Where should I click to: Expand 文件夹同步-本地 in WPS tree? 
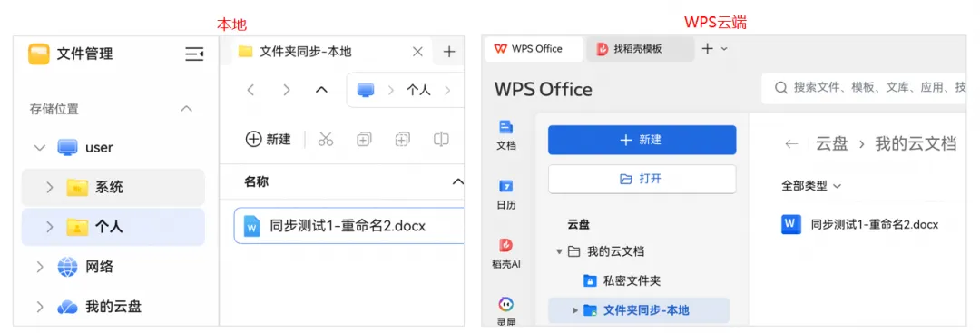575,310
